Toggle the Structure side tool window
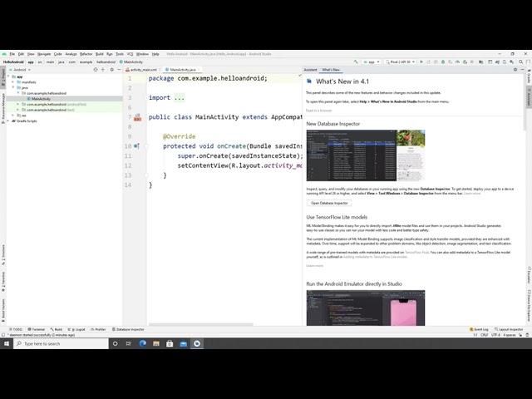 coord(3,255)
